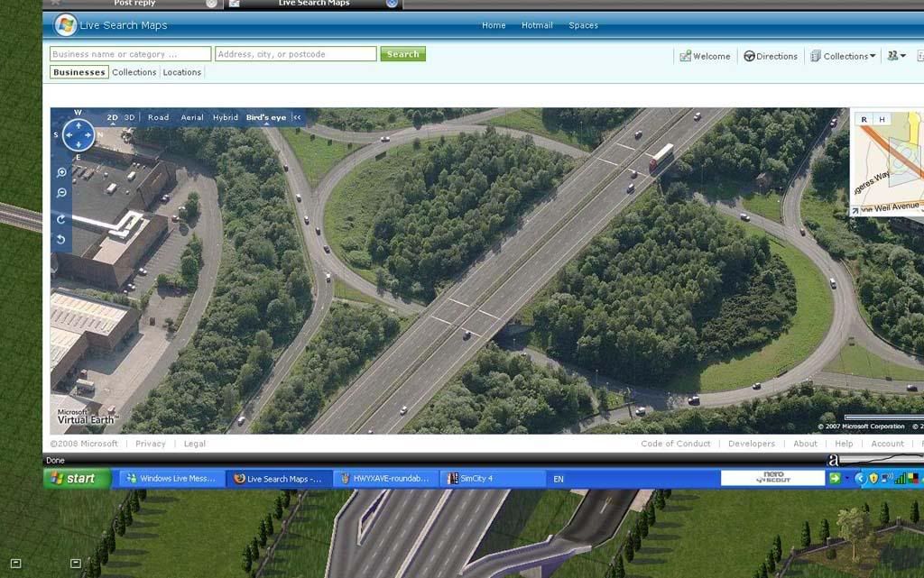This screenshot has height=578, width=924.
Task: Select the Hybrid map style
Action: [x=226, y=118]
